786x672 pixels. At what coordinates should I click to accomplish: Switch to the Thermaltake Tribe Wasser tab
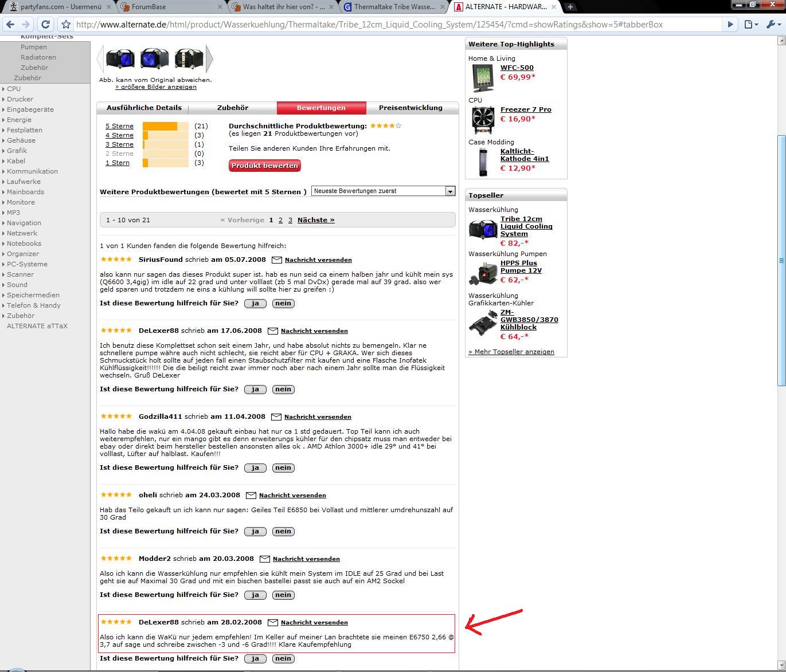(394, 7)
